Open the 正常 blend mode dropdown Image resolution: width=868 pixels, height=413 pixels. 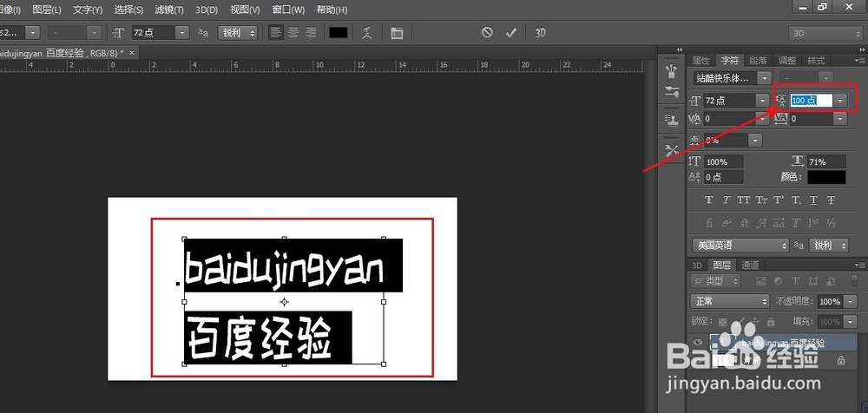coord(730,302)
